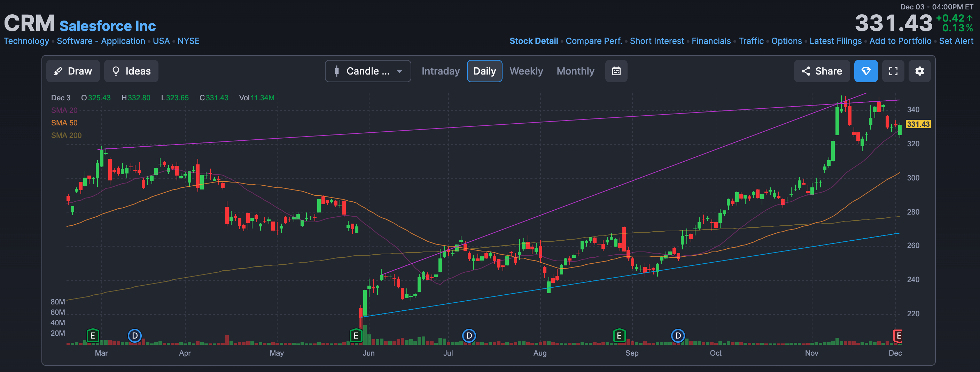The height and width of the screenshot is (372, 980).
Task: Select the Daily timeframe
Action: pos(484,71)
